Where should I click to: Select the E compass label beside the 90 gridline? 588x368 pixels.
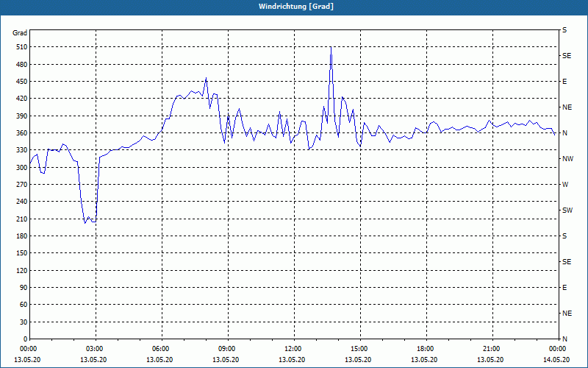point(564,288)
